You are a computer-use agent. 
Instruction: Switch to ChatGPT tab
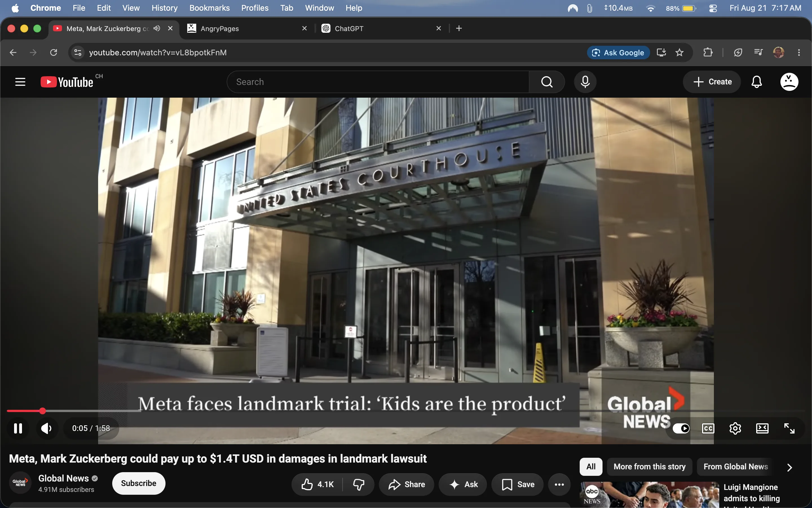tap(381, 29)
